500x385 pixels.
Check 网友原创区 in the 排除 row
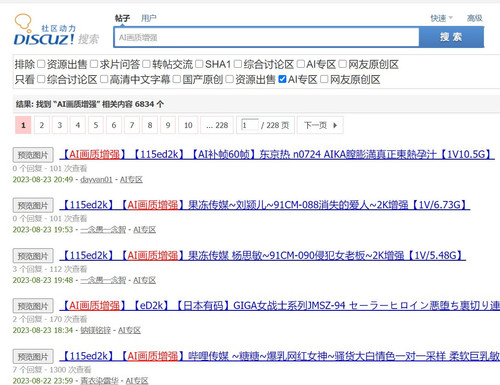click(343, 64)
